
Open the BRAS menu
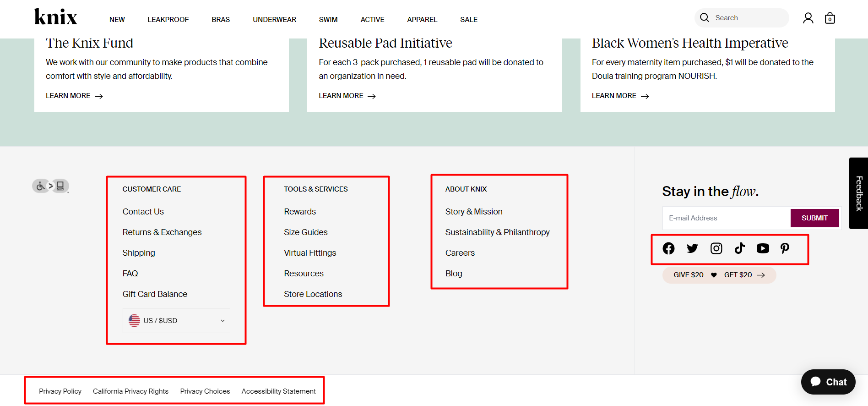(221, 19)
